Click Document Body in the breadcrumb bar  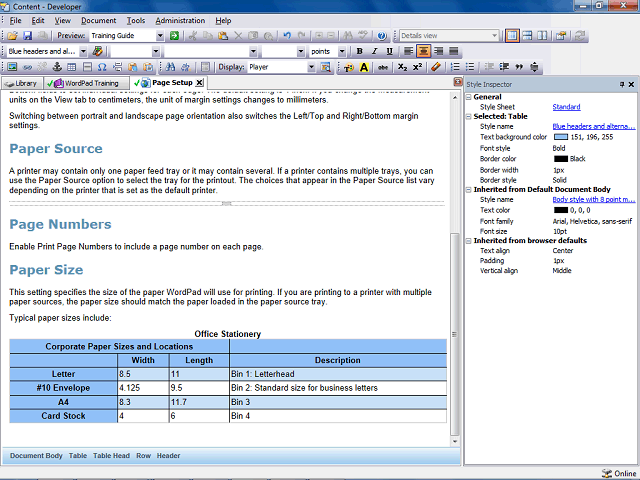[x=36, y=456]
